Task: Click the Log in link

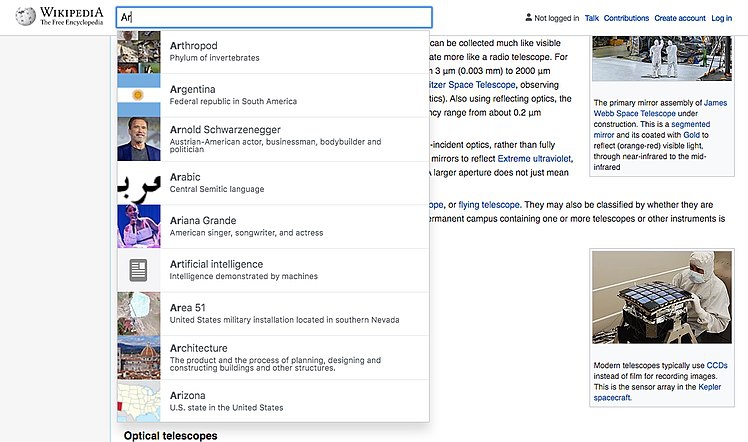Action: tap(721, 18)
